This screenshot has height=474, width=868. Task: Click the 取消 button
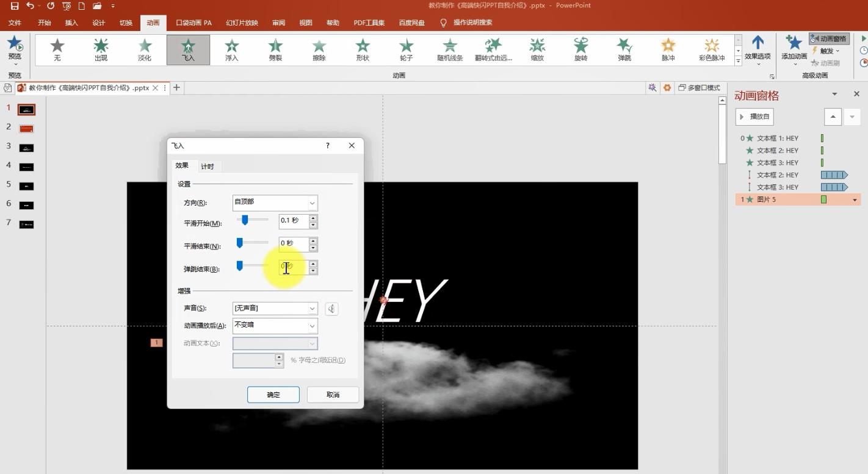[x=333, y=395]
